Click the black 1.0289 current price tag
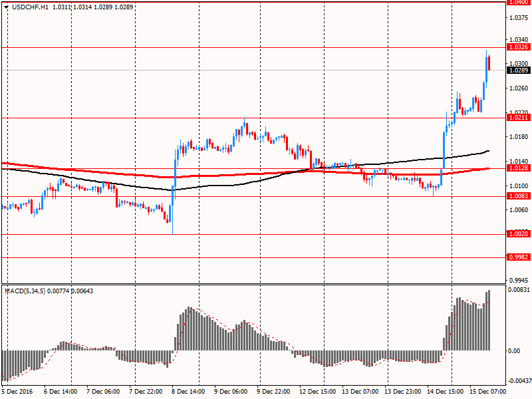532x399 pixels. 517,70
